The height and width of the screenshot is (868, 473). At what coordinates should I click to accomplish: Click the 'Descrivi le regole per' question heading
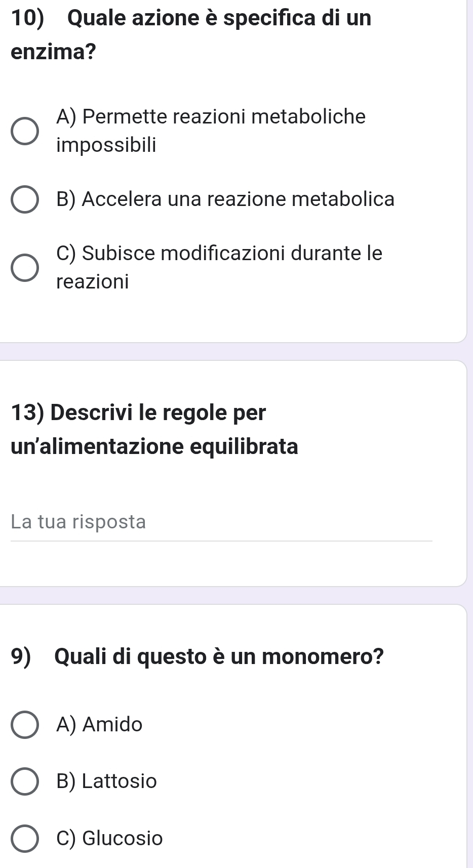point(138,412)
